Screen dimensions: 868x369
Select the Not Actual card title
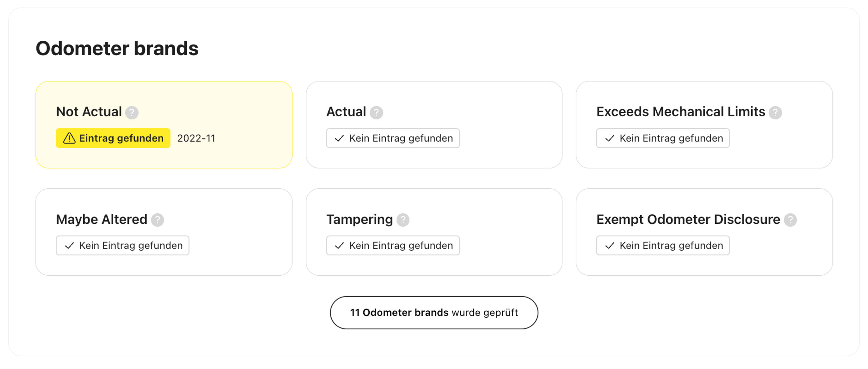[x=89, y=112]
